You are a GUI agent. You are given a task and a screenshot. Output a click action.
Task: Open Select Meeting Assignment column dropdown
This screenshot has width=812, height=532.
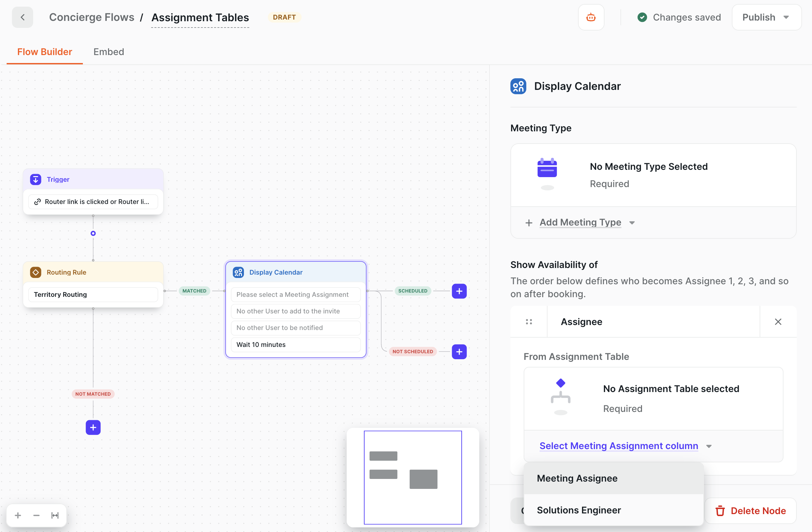tap(625, 446)
